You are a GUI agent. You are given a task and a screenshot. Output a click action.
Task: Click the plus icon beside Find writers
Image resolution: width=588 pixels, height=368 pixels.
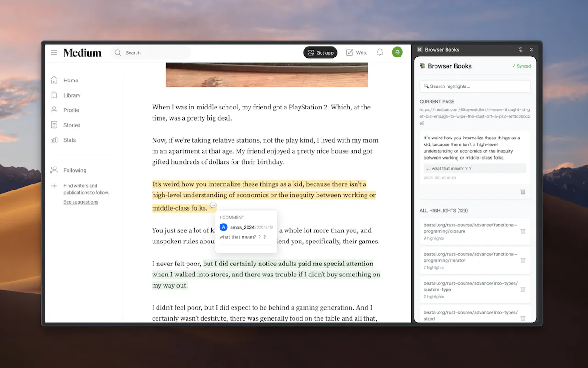54,186
